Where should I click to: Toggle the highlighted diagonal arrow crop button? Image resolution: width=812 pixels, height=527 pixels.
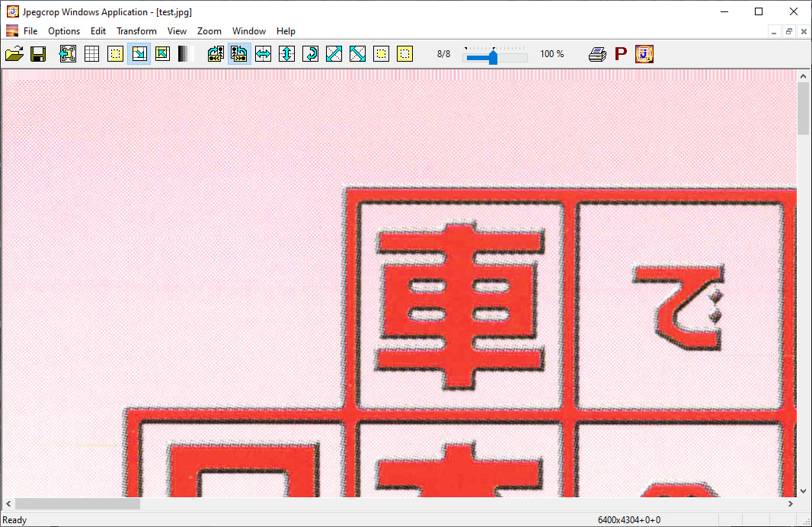coord(139,54)
